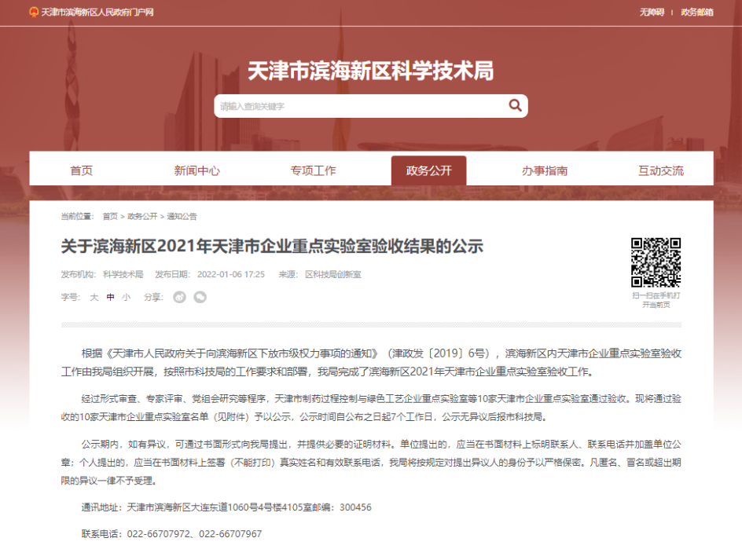Share article via Weibo icon

pos(179,297)
